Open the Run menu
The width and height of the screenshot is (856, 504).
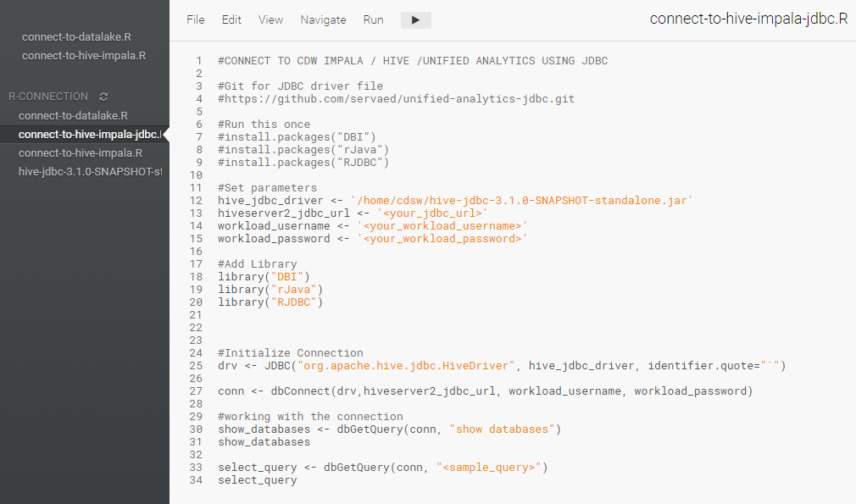click(x=373, y=19)
